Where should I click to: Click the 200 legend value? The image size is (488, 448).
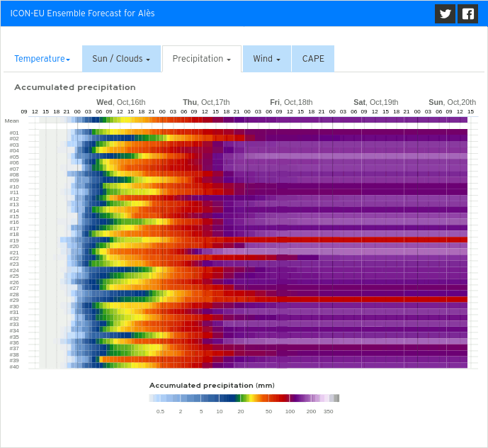click(311, 412)
